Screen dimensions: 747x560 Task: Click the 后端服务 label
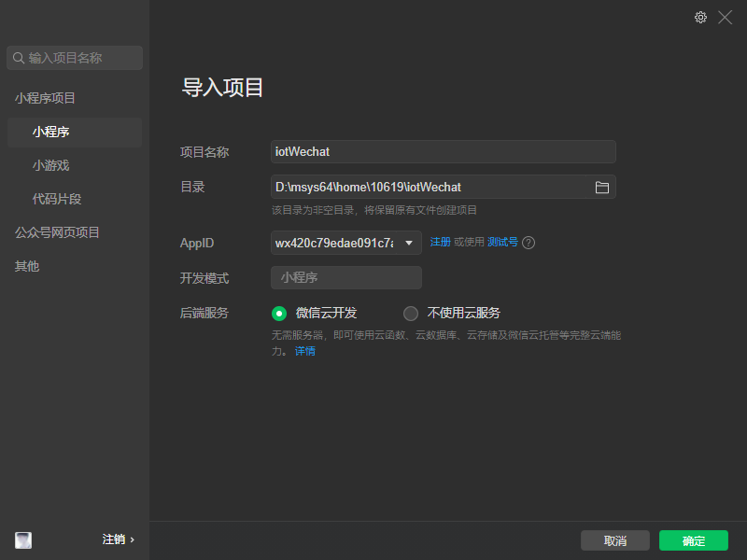204,313
